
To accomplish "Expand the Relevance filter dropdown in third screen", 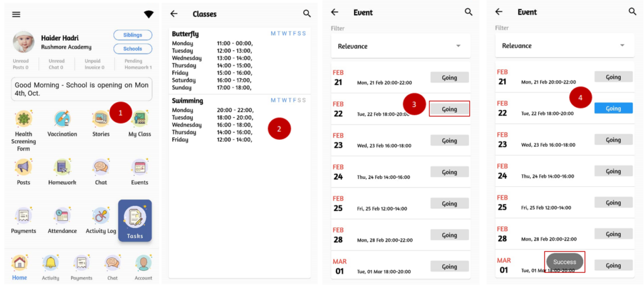I will 401,46.
